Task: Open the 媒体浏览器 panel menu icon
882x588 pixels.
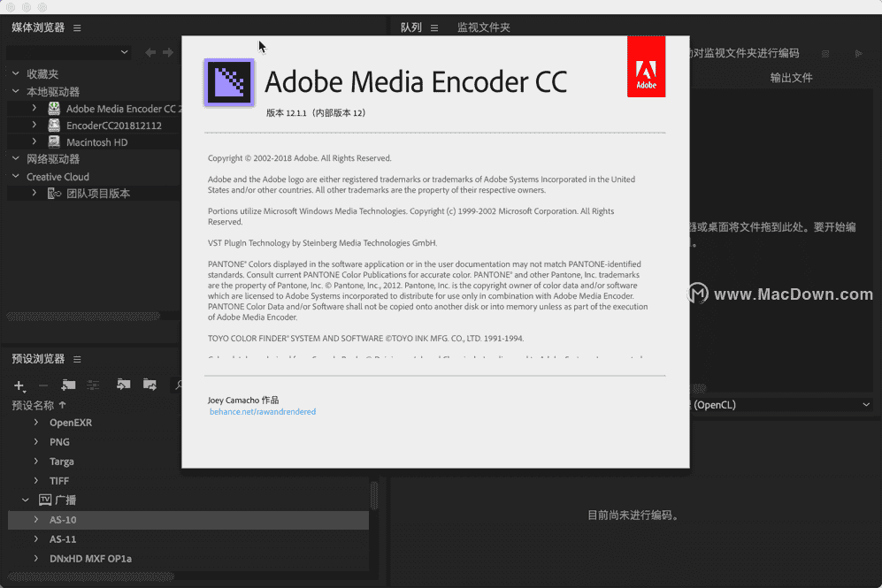Action: click(77, 28)
